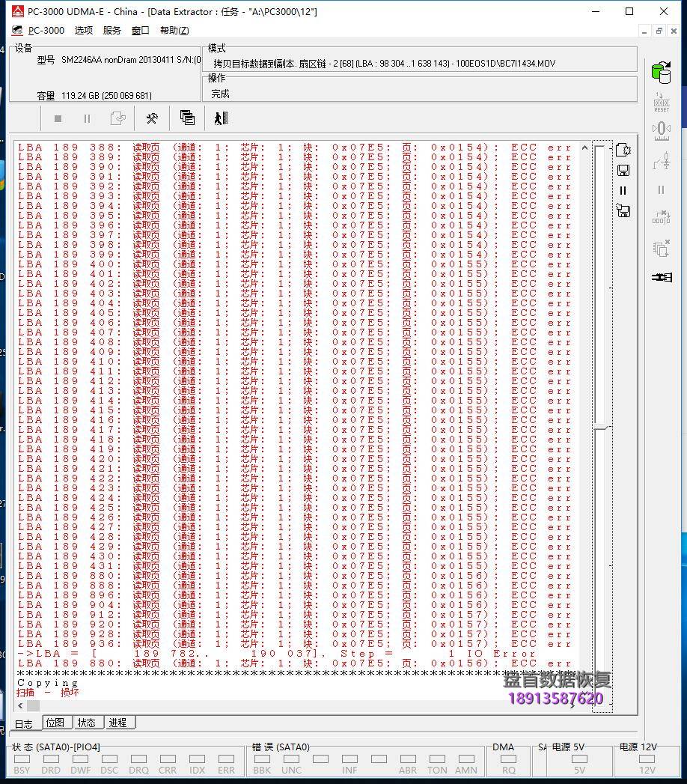Click the mode text mentioning BC7I1434.MOV
The image size is (687, 784).
click(x=384, y=64)
